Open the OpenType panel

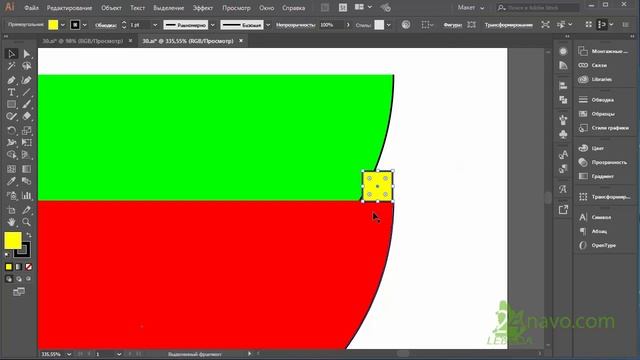603,245
